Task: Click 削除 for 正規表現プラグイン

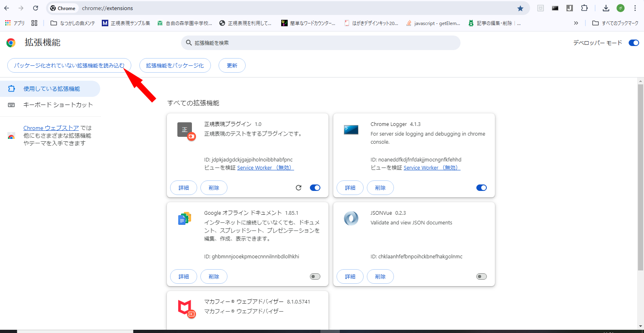Action: coord(214,188)
